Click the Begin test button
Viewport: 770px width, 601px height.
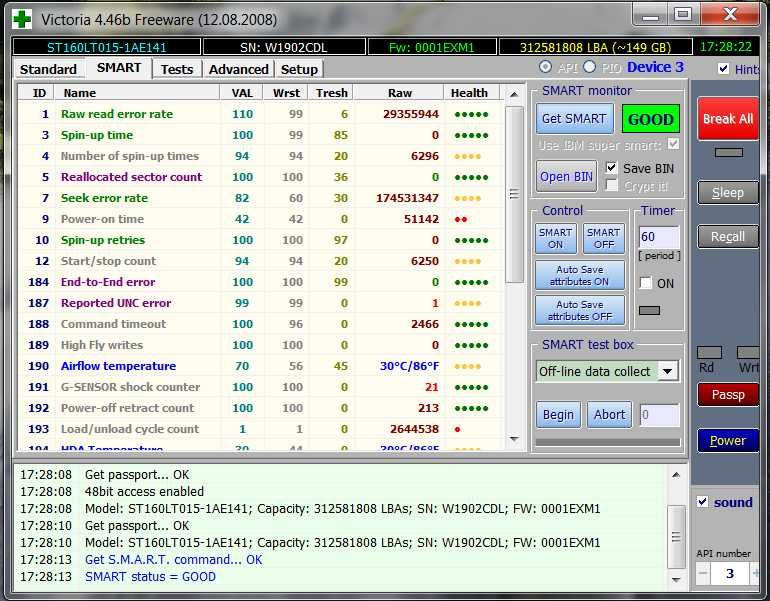pyautogui.click(x=558, y=415)
